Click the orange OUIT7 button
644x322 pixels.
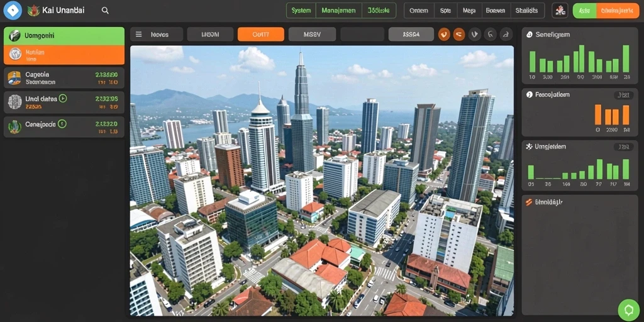click(261, 35)
